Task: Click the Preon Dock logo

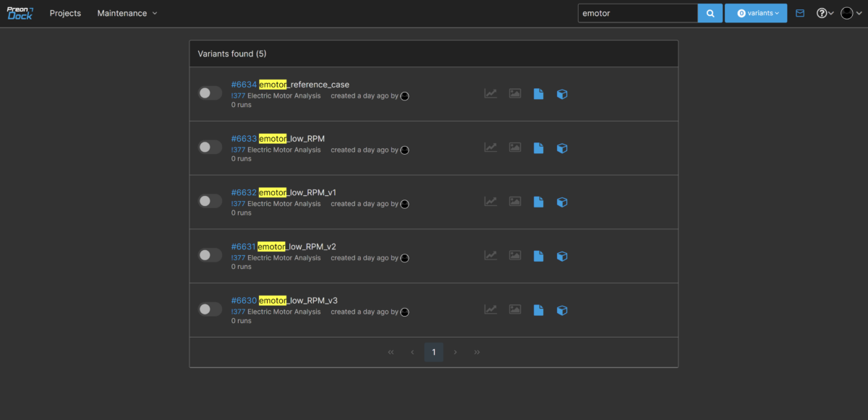Action: click(20, 13)
